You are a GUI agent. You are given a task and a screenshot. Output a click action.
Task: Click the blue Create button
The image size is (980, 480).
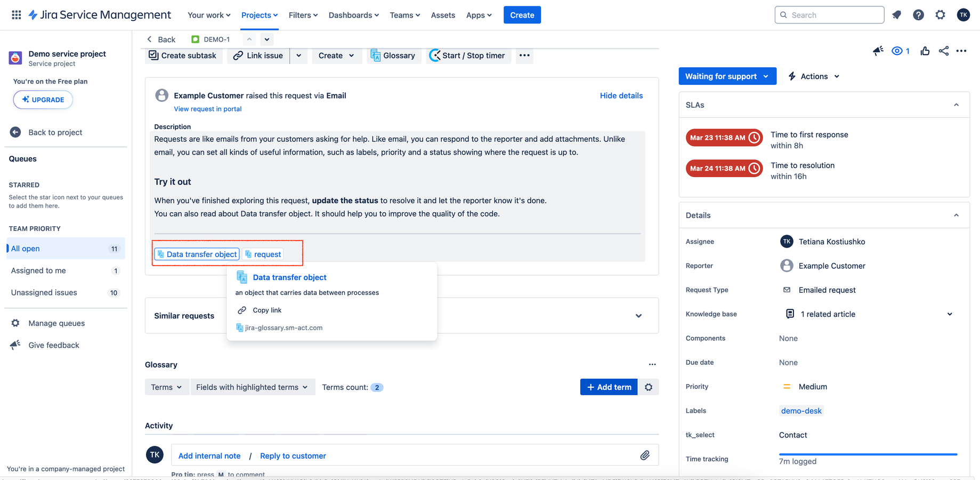[x=522, y=15]
